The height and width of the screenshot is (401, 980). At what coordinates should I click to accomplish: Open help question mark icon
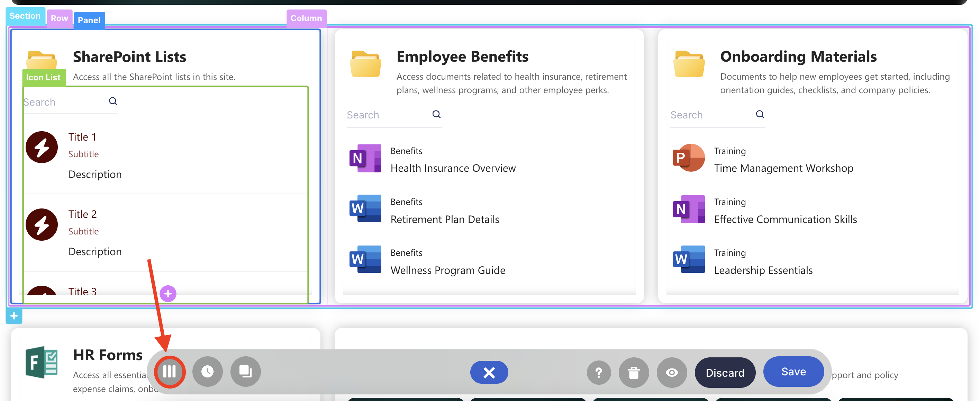[x=599, y=373]
